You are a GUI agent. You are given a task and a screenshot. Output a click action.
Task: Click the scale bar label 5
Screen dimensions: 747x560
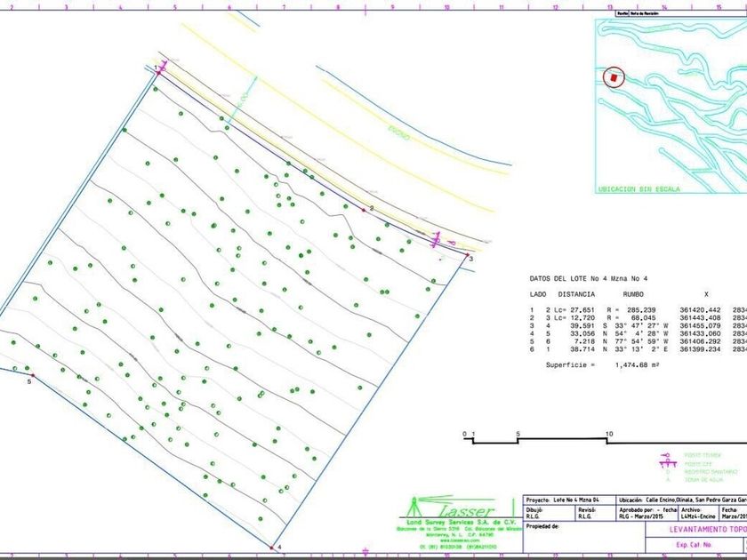[x=518, y=434]
